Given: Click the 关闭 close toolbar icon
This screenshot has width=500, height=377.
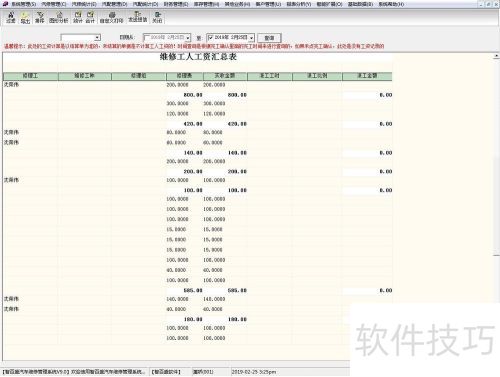Looking at the screenshot, I should point(157,17).
